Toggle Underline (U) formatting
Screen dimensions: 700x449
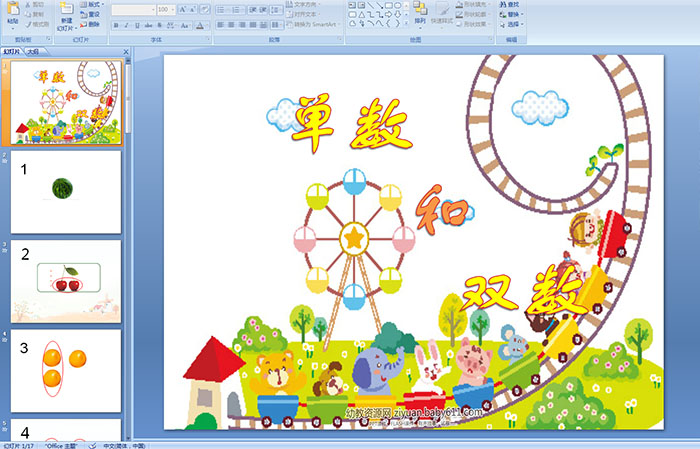[137, 25]
